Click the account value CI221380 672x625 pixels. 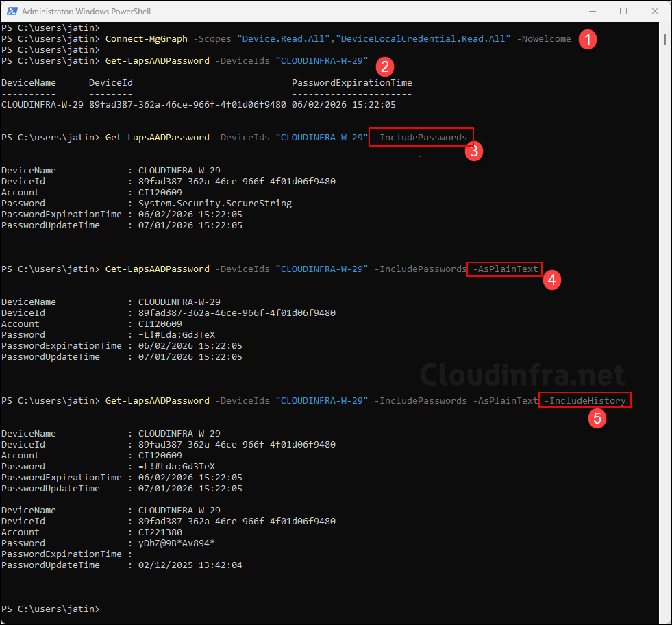160,532
